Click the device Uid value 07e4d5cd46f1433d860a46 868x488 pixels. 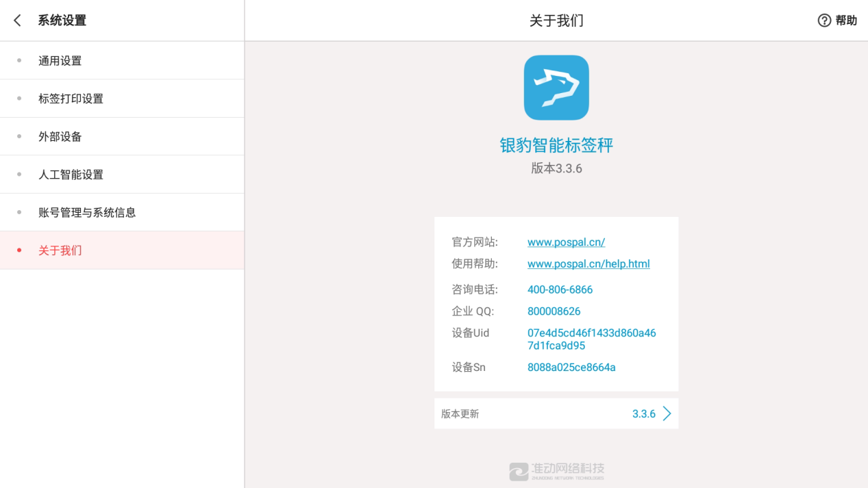tap(591, 339)
